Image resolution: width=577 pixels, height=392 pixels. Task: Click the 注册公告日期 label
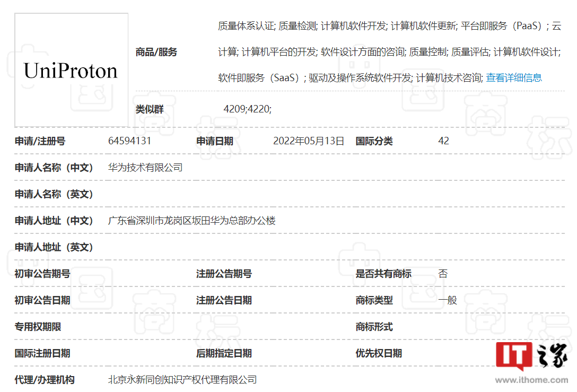coord(224,300)
